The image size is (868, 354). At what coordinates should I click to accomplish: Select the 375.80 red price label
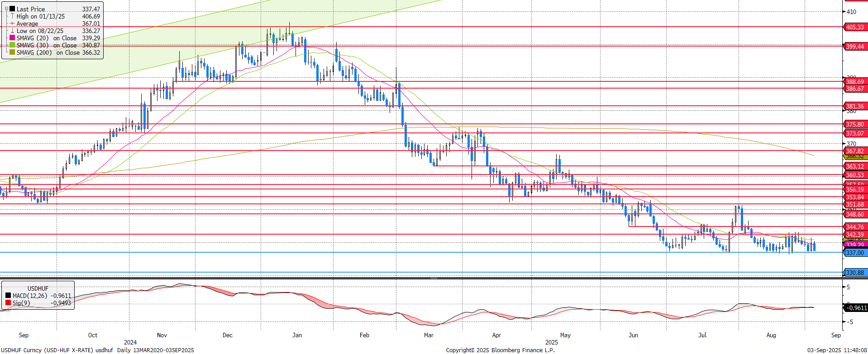[x=855, y=124]
